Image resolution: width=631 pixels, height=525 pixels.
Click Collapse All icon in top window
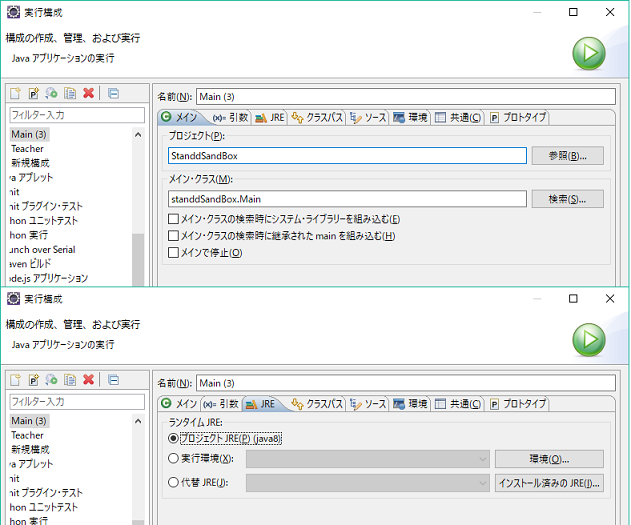pyautogui.click(x=113, y=93)
